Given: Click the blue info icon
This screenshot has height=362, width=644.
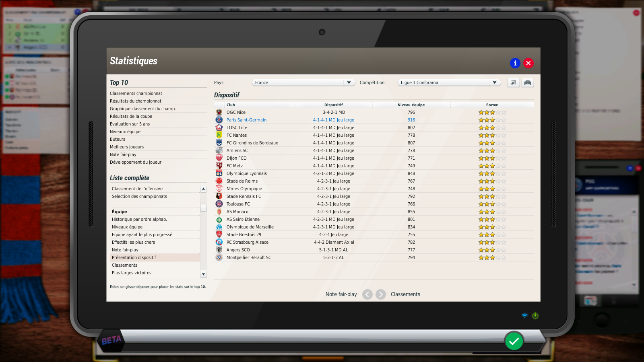Looking at the screenshot, I should coord(515,63).
